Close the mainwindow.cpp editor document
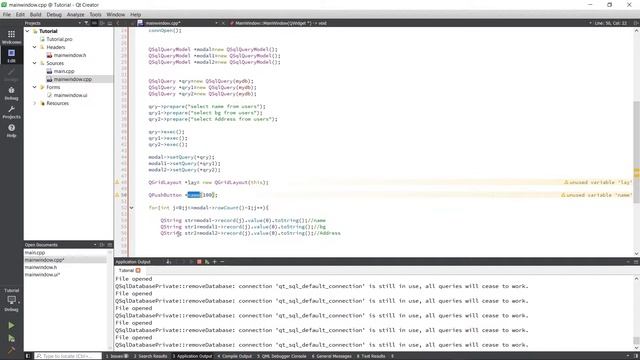640x360 pixels. (223, 23)
